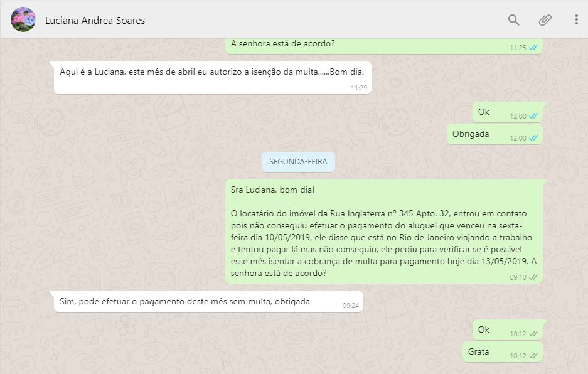Click the 09:24 timestamp on reply
Viewport: 588px width, 374px height.
[x=351, y=306]
